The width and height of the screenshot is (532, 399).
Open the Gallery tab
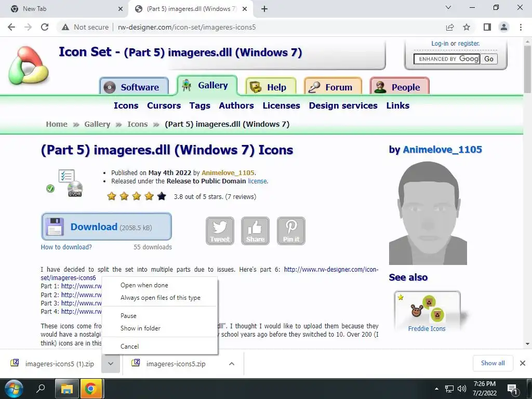click(207, 85)
